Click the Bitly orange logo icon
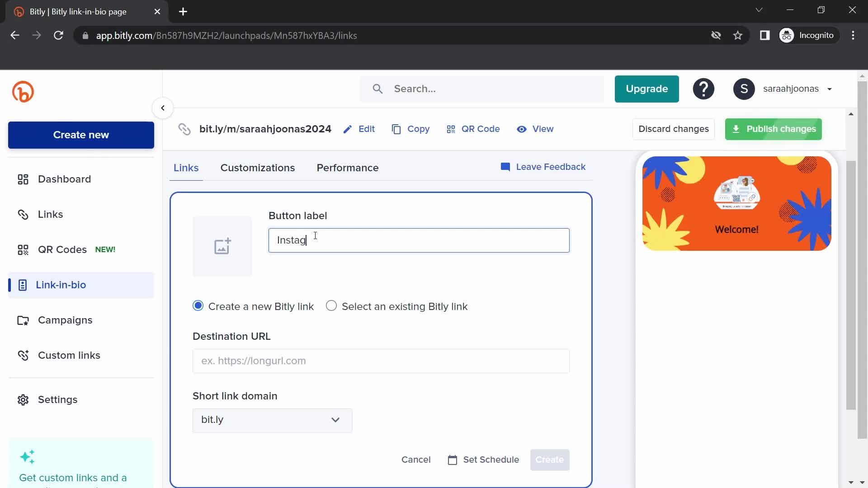The height and width of the screenshot is (488, 868). click(x=23, y=92)
